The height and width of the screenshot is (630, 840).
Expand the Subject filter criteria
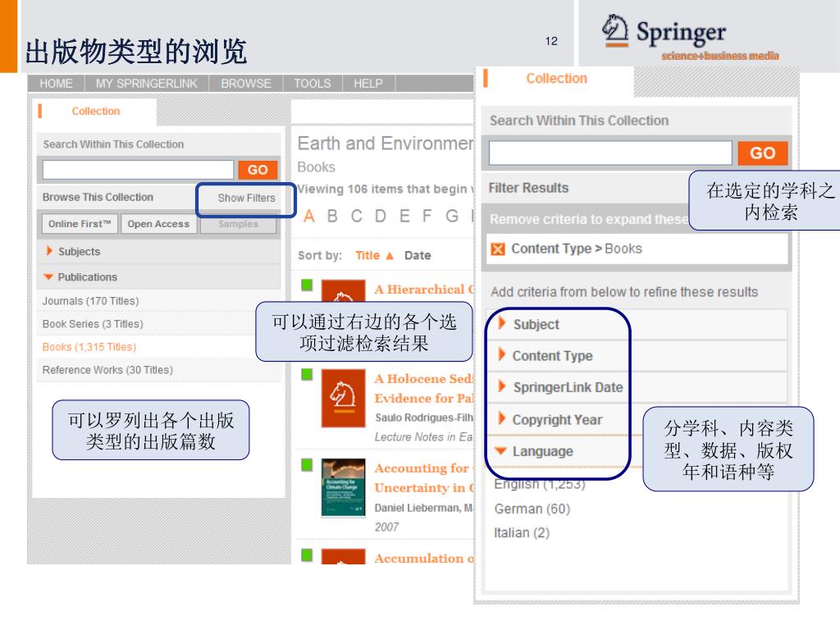tap(536, 324)
